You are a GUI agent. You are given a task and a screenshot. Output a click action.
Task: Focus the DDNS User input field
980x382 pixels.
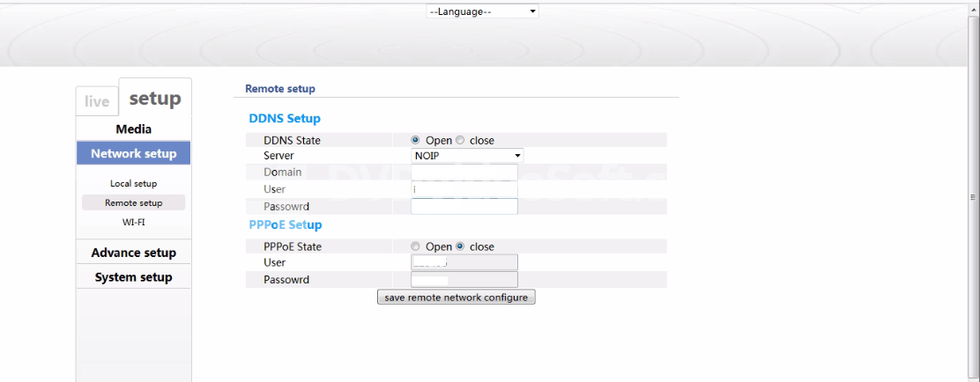(x=464, y=189)
